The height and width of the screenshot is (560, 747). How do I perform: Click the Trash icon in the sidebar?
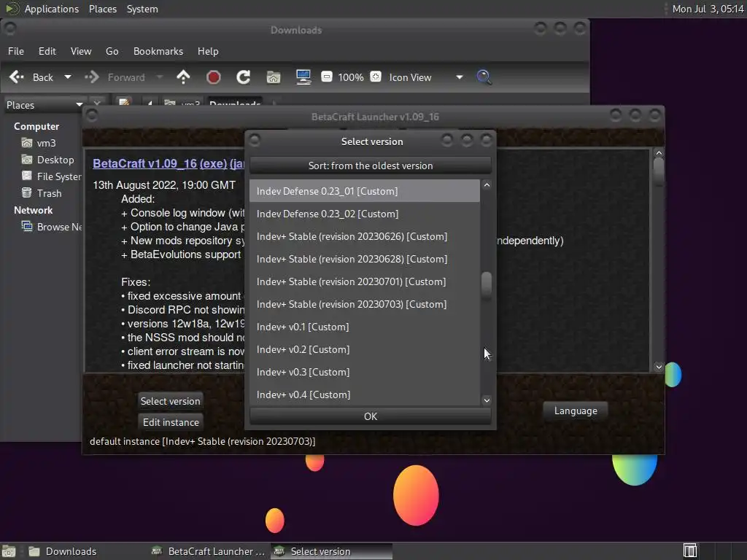[x=27, y=192]
